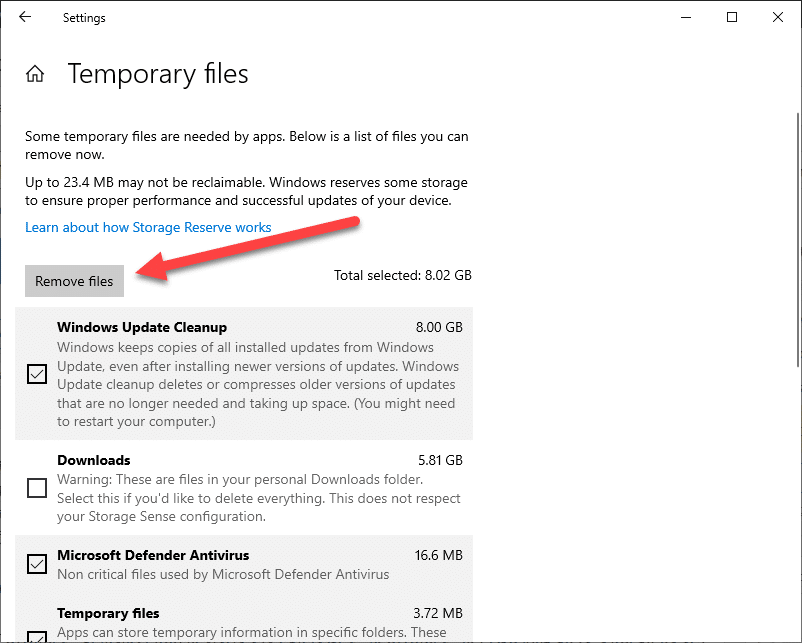The width and height of the screenshot is (802, 643).
Task: Open the Learn about how Storage Reserve works link
Action: (x=148, y=227)
